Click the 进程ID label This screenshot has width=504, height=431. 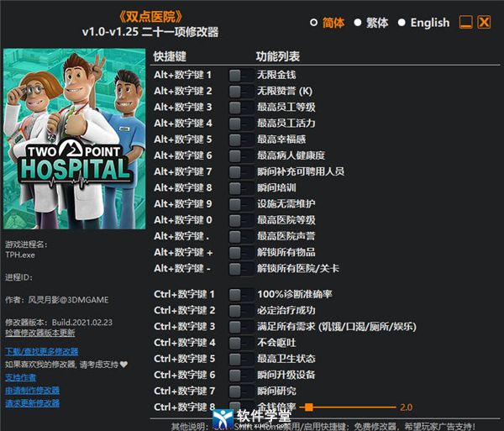coord(18,277)
